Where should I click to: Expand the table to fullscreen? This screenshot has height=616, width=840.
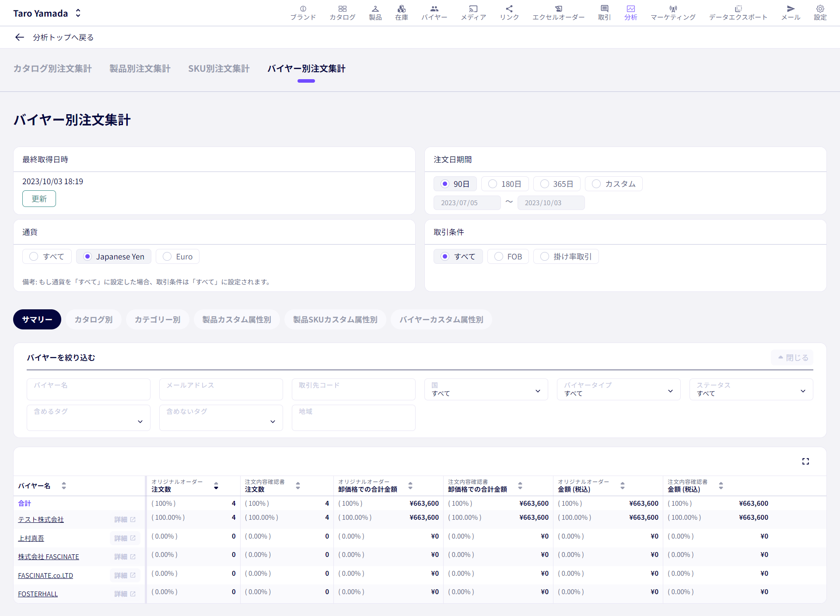805,461
